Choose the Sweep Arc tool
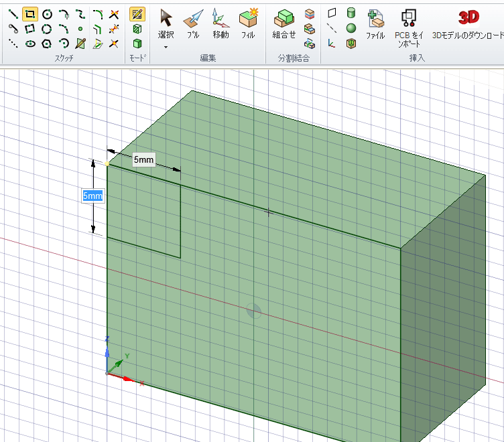504x442 pixels. pos(64,44)
